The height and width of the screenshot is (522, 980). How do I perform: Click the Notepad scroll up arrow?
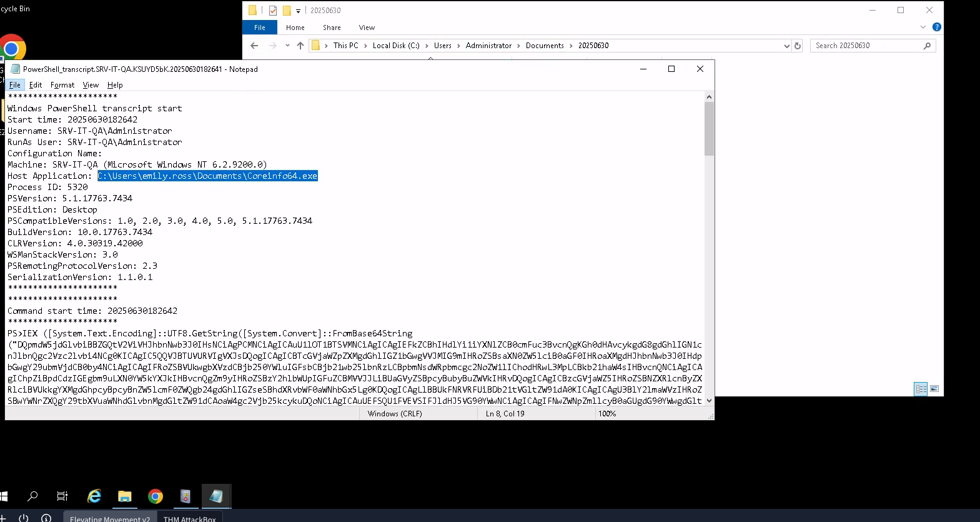tap(709, 97)
